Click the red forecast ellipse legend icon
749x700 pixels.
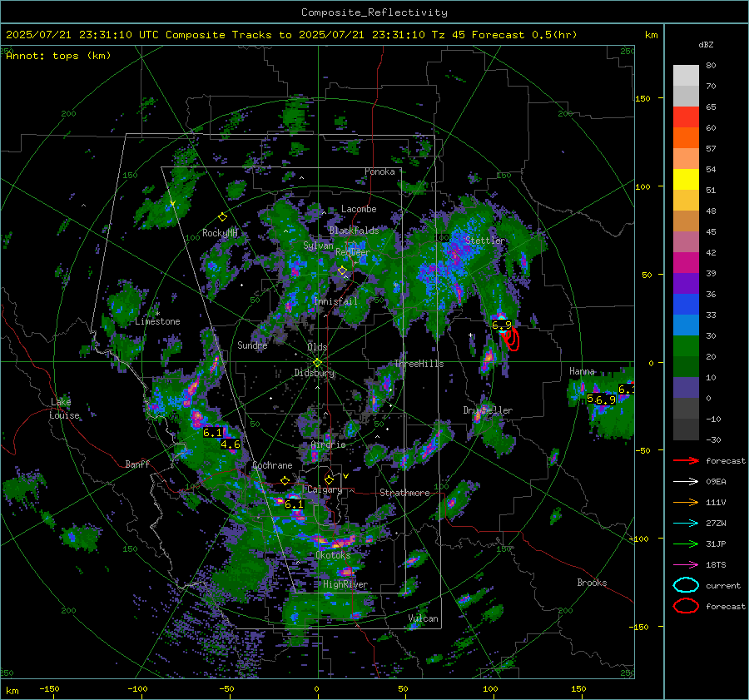[686, 606]
